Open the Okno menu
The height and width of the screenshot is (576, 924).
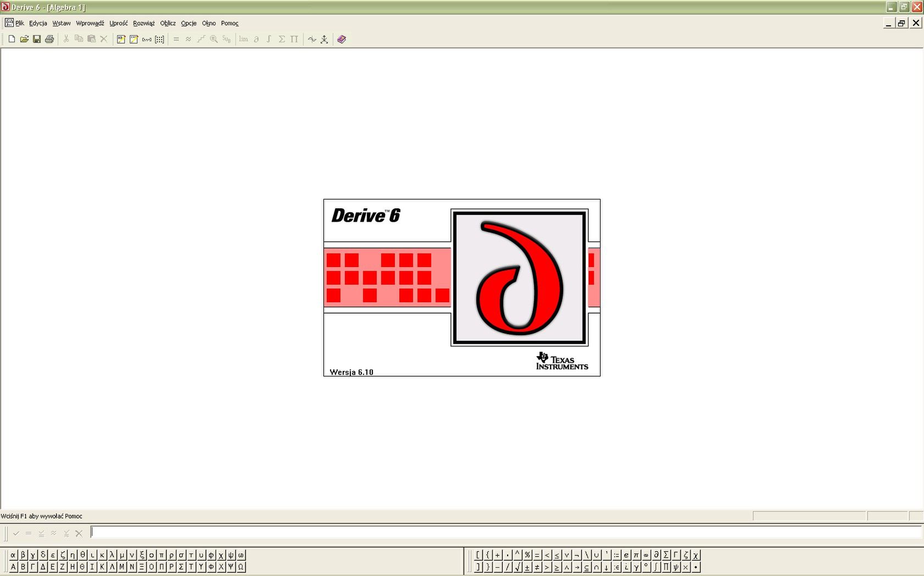pos(209,23)
